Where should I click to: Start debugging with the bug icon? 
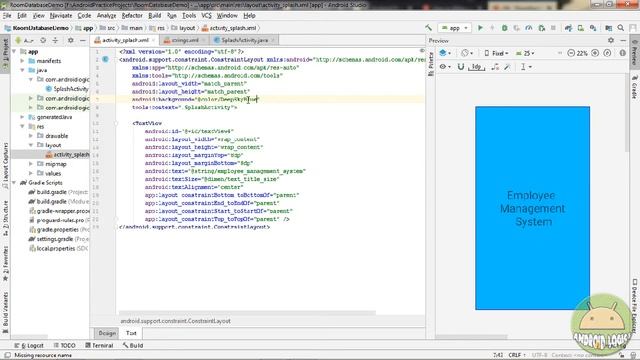pos(504,28)
